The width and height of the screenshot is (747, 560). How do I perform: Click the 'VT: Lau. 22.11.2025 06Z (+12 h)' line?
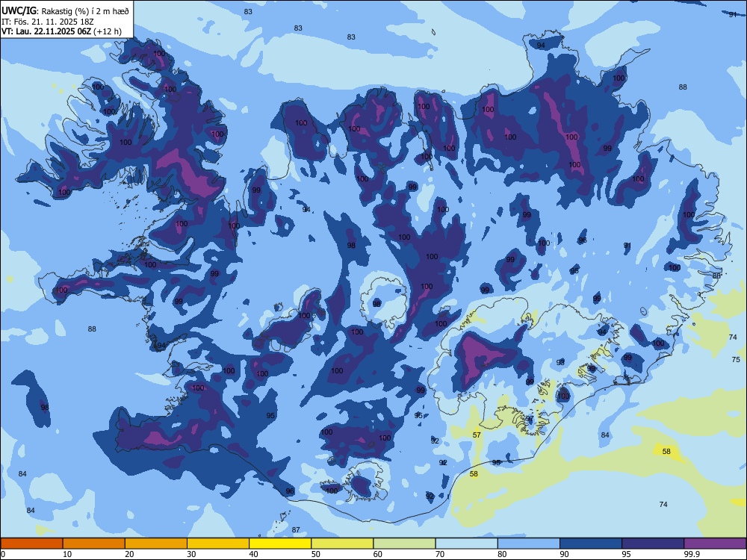(x=61, y=31)
